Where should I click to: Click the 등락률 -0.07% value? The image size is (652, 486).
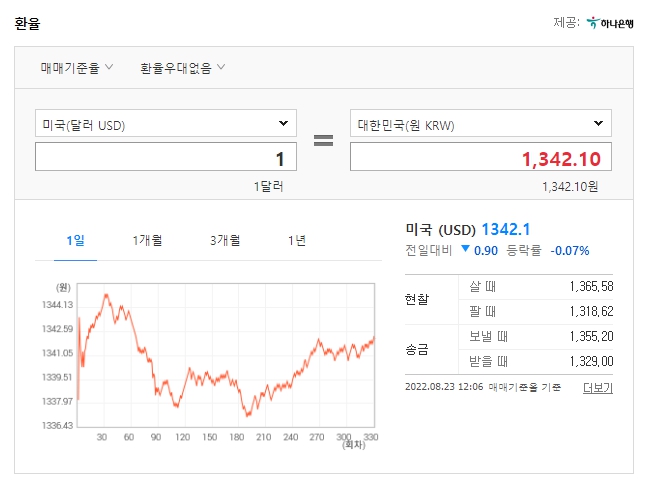570,251
